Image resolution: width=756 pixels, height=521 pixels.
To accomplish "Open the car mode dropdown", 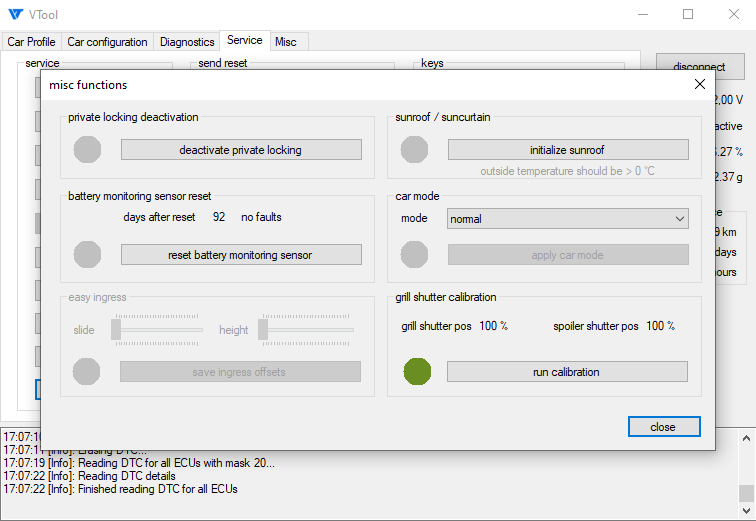I will (567, 219).
